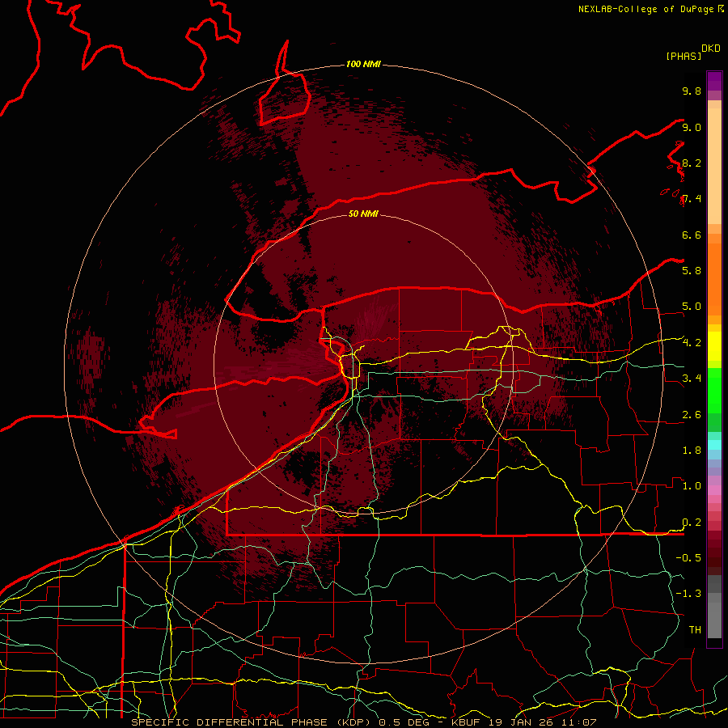728x728 pixels.
Task: Click the "50 NMI" range ring label
Action: [x=363, y=214]
